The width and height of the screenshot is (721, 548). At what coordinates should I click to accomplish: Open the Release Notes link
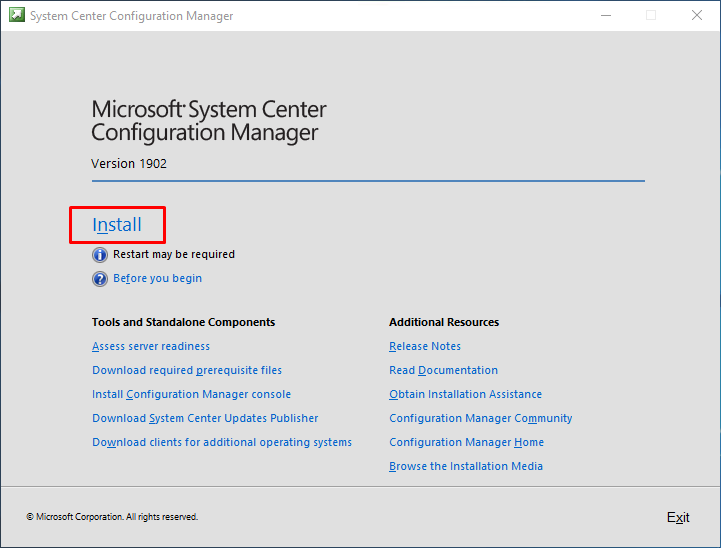425,346
